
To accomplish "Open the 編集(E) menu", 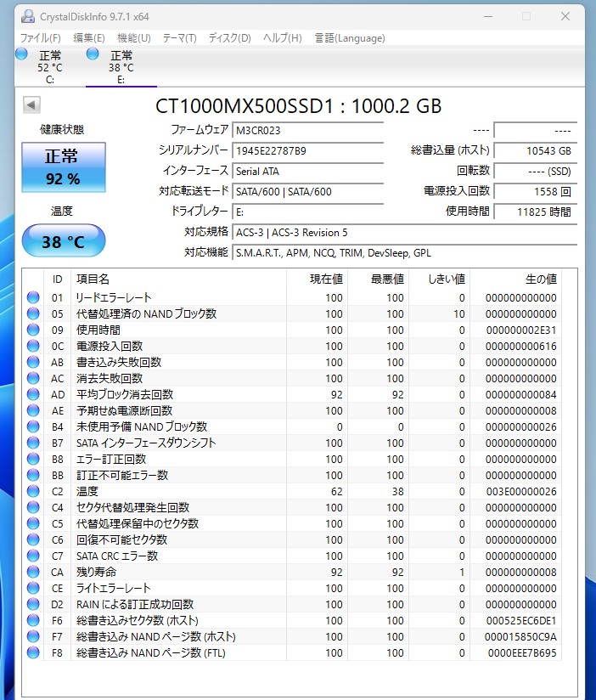I will click(x=89, y=38).
